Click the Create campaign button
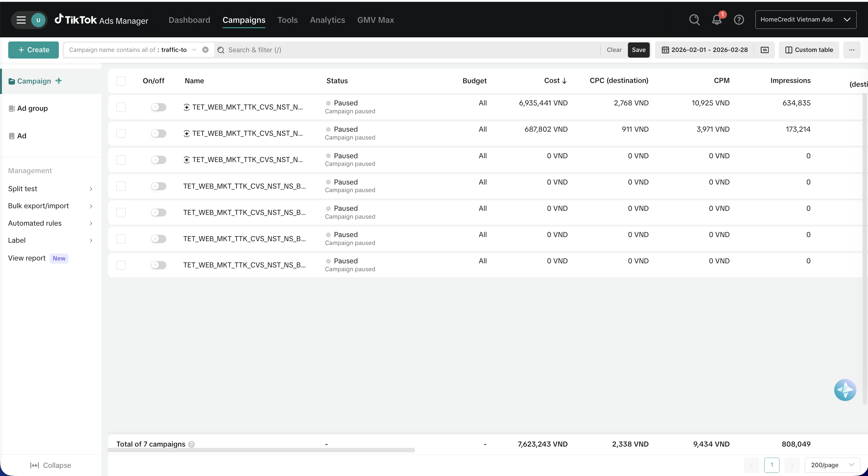 click(33, 50)
